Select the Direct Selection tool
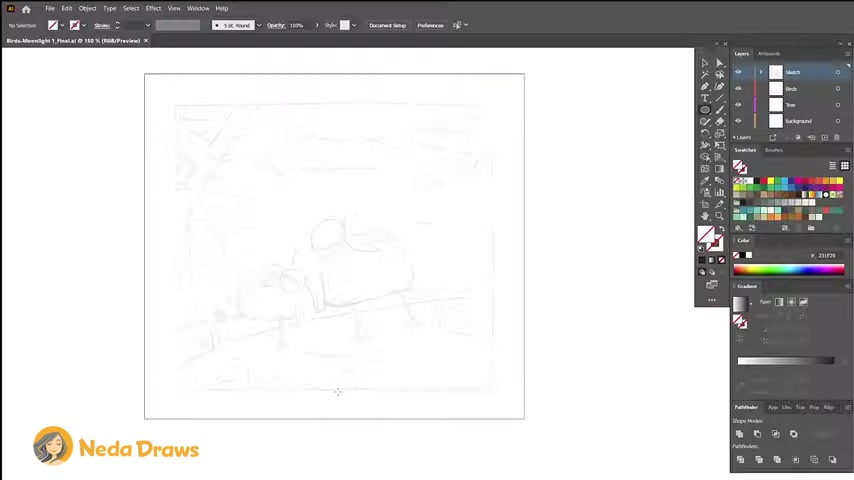The height and width of the screenshot is (480, 854). tap(719, 63)
